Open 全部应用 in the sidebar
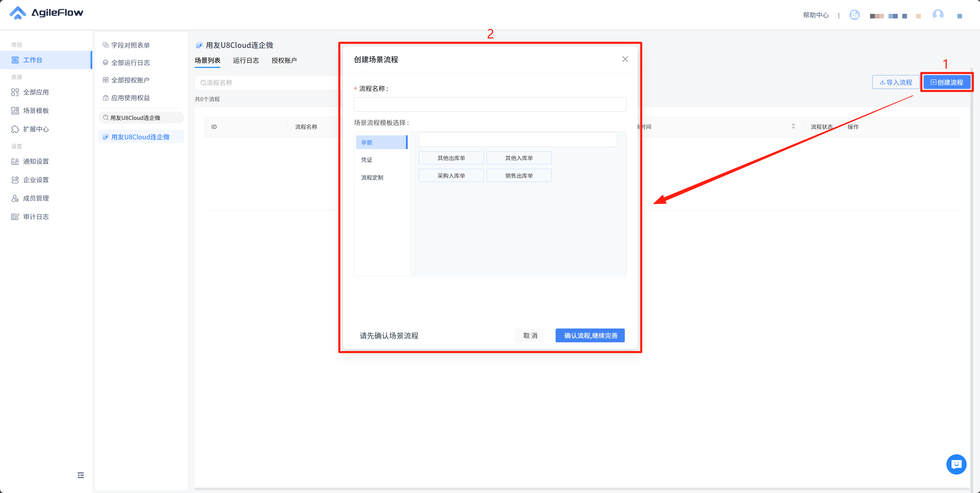 click(36, 93)
